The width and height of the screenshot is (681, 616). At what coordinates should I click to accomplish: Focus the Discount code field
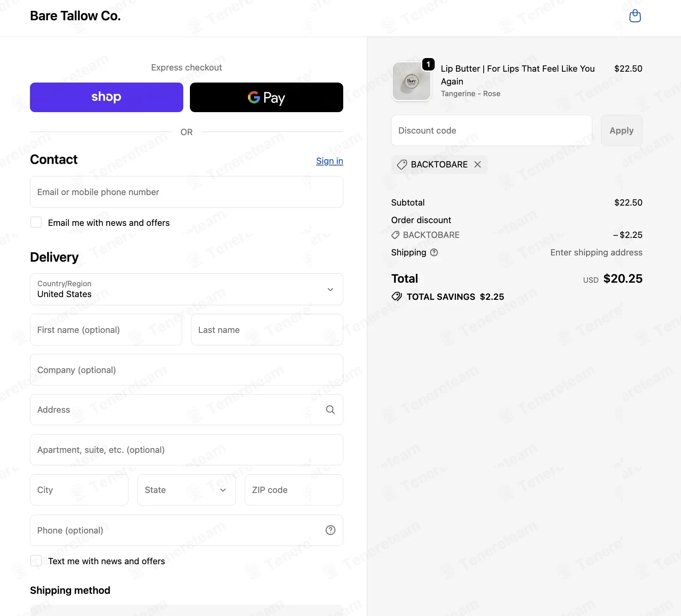click(x=491, y=130)
